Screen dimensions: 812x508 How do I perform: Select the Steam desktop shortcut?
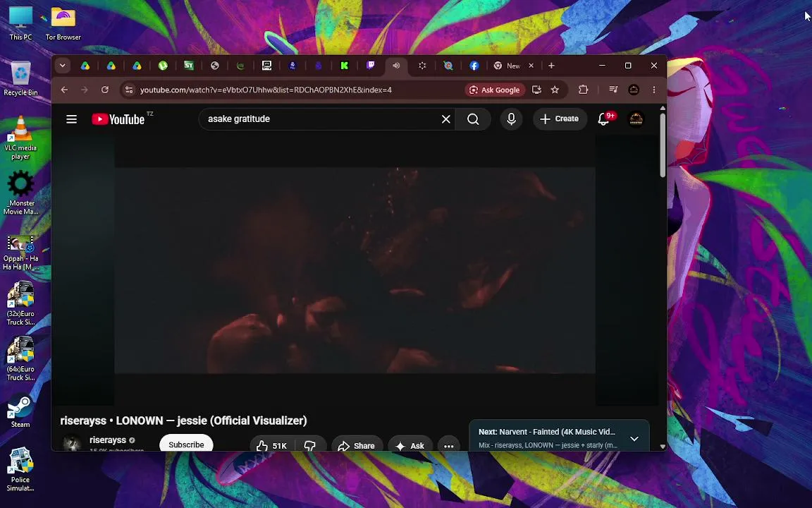(x=20, y=412)
